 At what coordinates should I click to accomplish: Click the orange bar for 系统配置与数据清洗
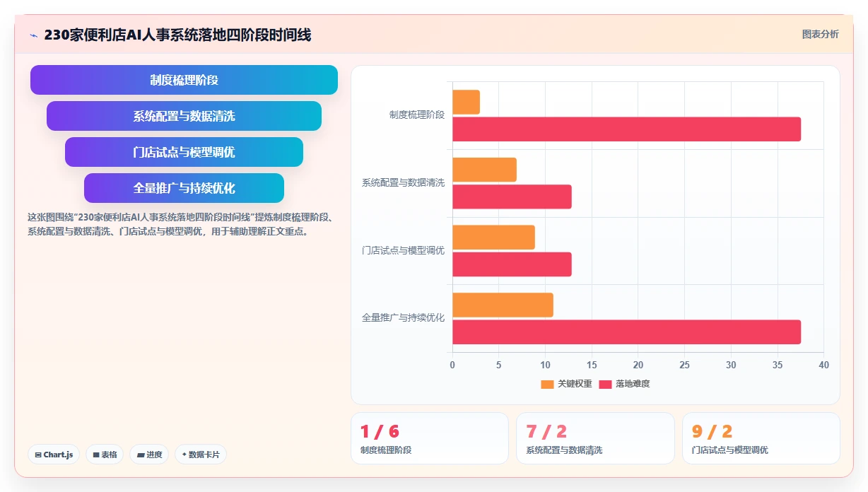click(485, 170)
